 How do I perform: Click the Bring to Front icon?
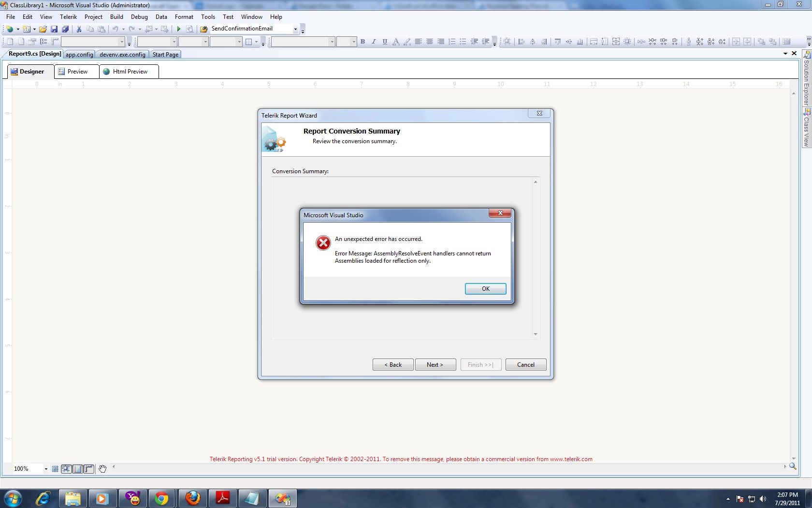(x=761, y=42)
